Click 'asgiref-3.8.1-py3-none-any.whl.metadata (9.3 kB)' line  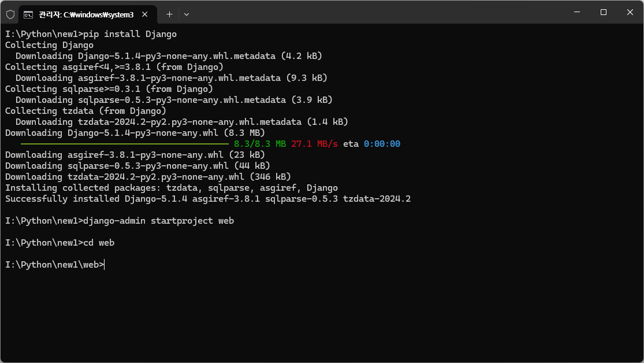click(172, 78)
